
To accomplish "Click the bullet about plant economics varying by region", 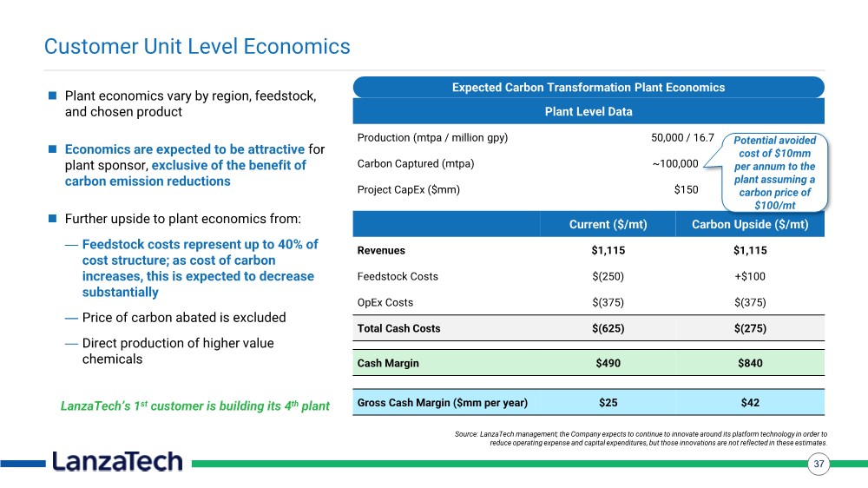I will click(x=190, y=103).
